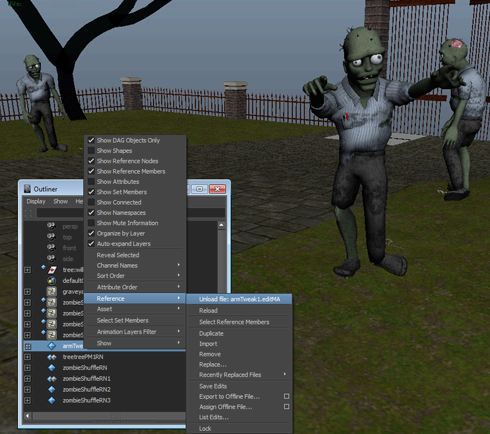The width and height of the screenshot is (490, 434).
Task: Open the Recently Replaced Files submenu
Action: [x=240, y=375]
